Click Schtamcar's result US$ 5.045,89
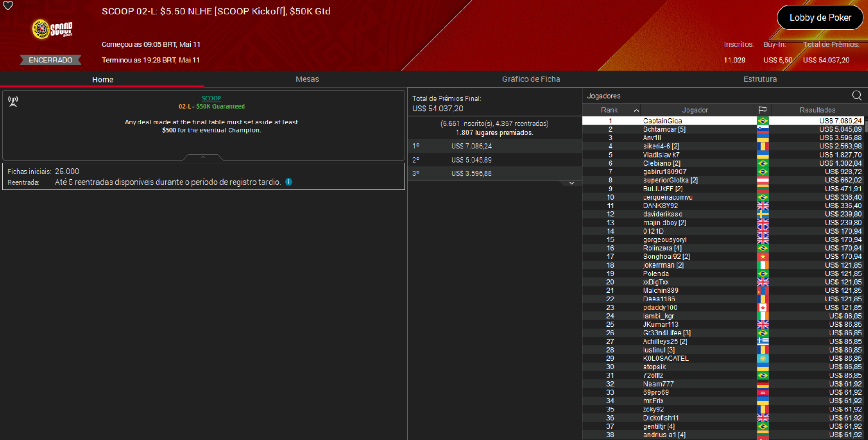 point(840,129)
